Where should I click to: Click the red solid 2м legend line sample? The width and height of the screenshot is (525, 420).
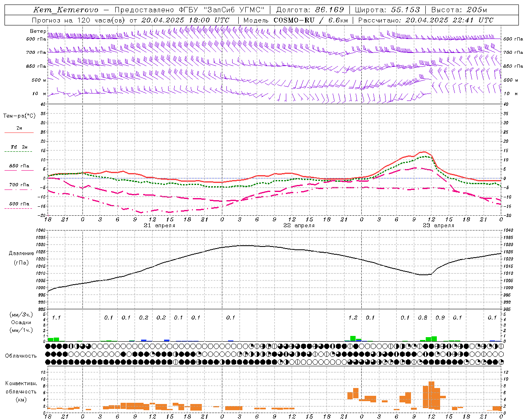pyautogui.click(x=19, y=132)
